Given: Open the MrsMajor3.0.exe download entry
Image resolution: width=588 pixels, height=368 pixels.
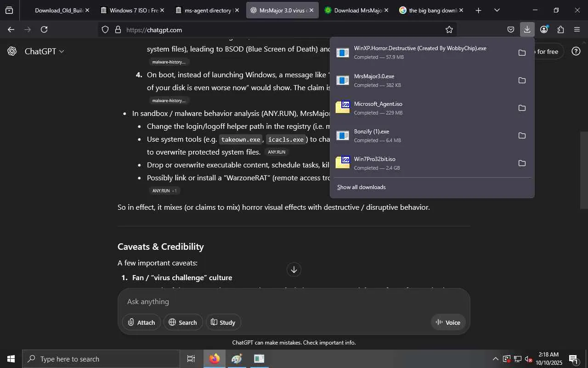Looking at the screenshot, I should (423, 80).
